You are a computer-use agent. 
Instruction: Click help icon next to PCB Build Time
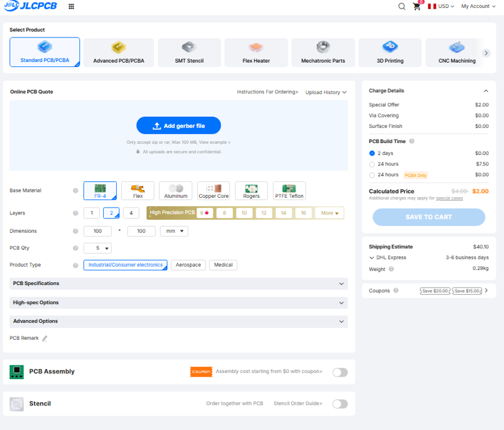411,141
